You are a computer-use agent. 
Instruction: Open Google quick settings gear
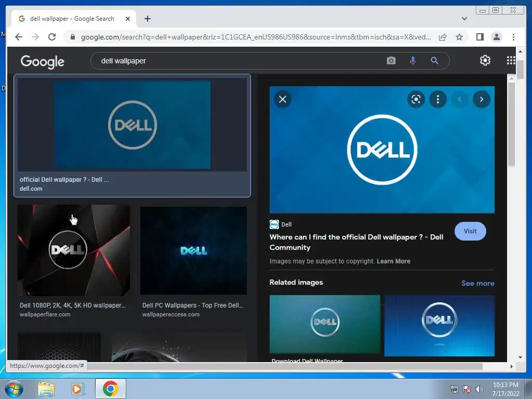tap(485, 60)
